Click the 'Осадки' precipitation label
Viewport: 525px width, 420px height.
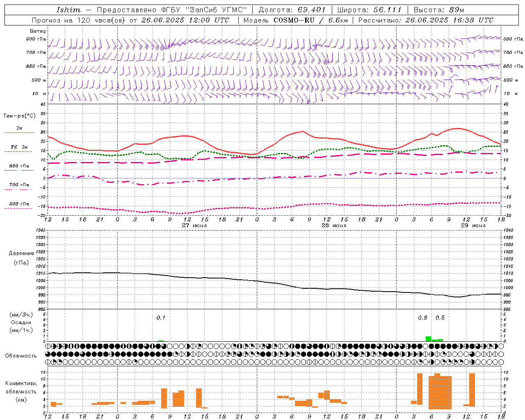coord(21,322)
